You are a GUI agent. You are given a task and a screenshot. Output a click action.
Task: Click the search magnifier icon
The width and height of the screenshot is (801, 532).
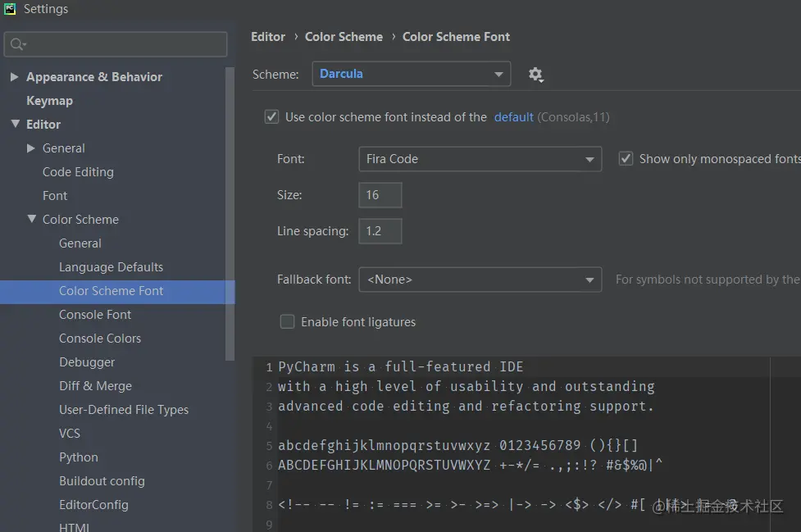click(x=17, y=44)
